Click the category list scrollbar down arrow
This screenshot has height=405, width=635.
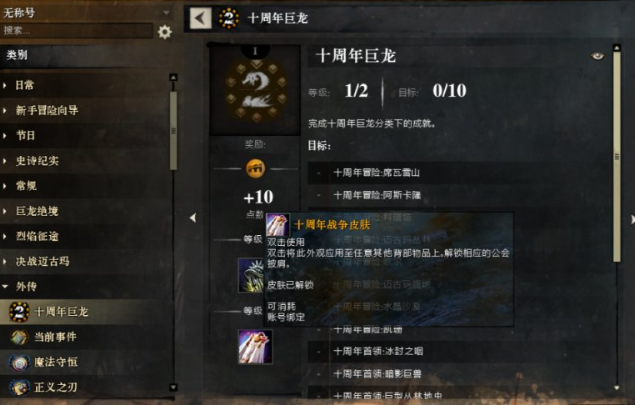pos(173,388)
